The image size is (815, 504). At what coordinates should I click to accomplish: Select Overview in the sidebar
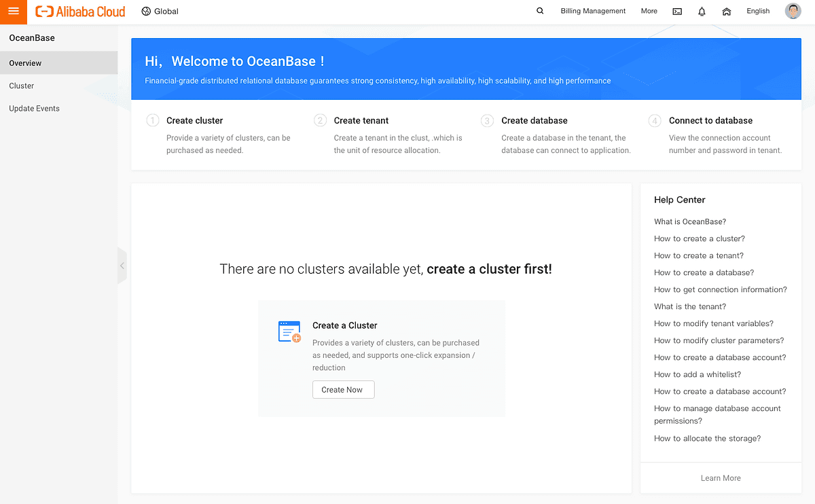(x=58, y=63)
